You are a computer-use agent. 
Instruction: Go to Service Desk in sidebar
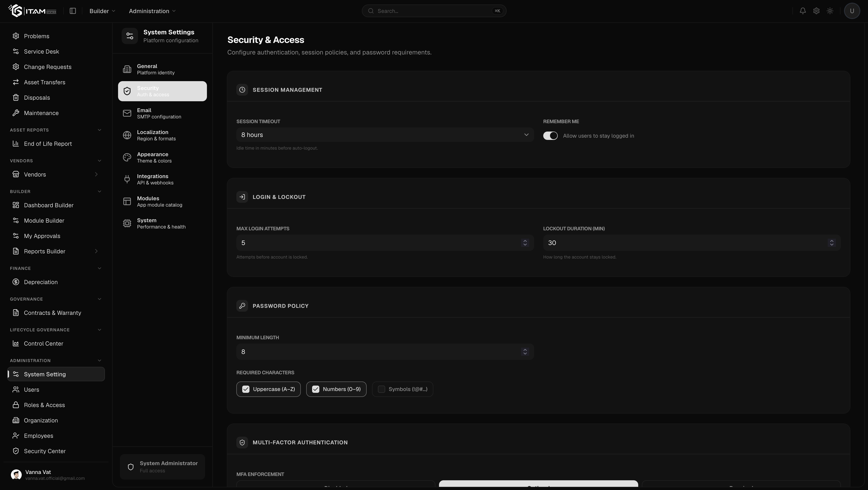coord(56,51)
